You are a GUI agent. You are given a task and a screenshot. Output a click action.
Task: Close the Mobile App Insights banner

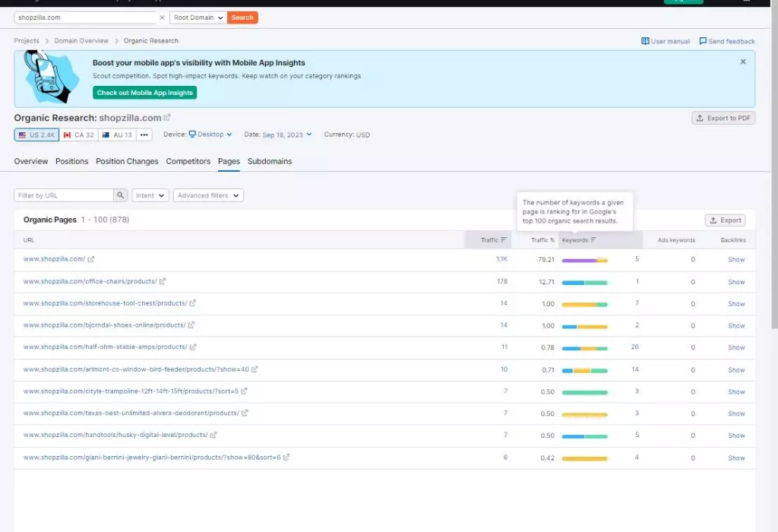click(743, 62)
